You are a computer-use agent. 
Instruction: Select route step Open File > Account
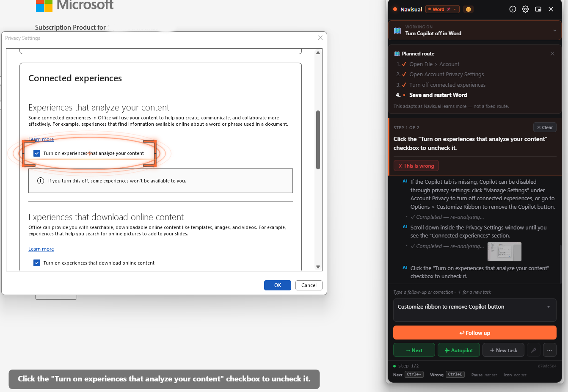(434, 64)
